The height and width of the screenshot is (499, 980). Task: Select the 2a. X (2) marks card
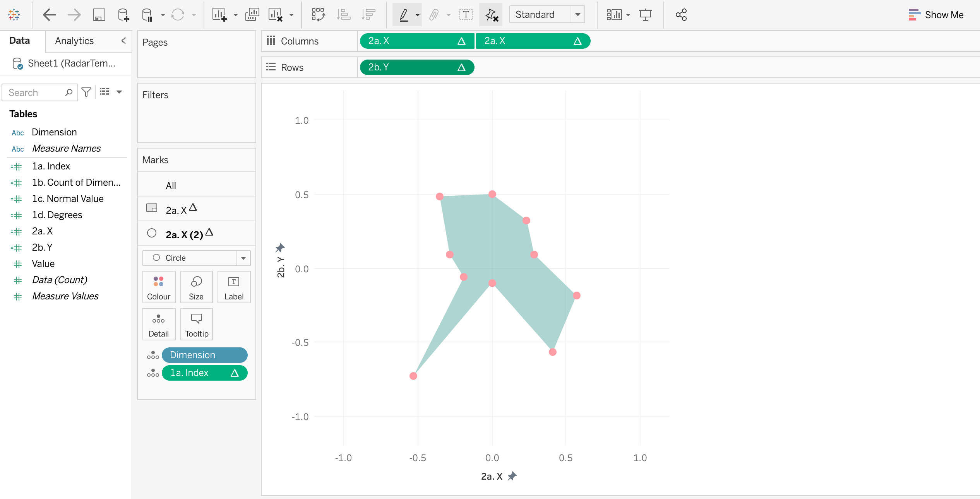pyautogui.click(x=184, y=234)
